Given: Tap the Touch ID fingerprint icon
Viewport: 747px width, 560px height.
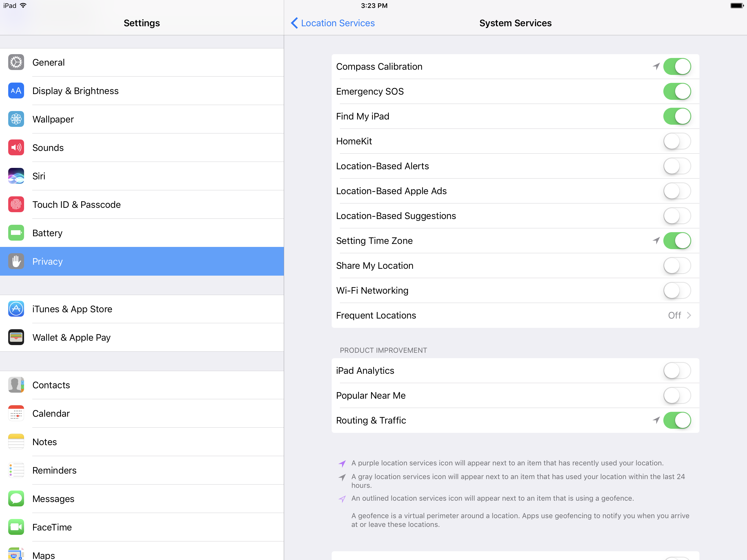Looking at the screenshot, I should (16, 204).
